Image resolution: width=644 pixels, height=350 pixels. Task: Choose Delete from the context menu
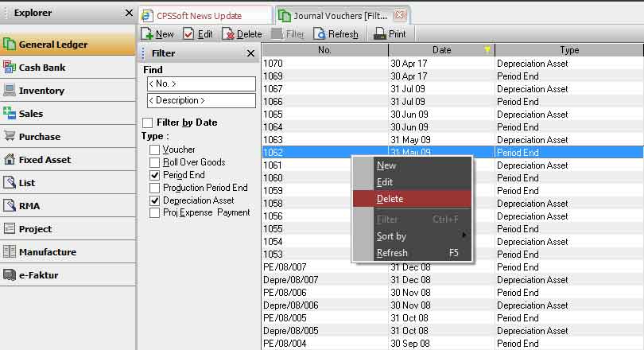coord(390,199)
